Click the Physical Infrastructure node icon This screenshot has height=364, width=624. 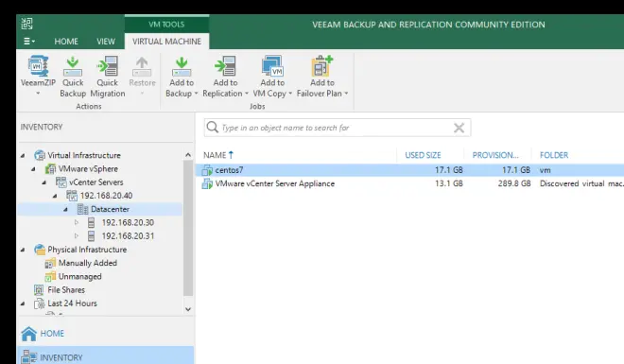tap(40, 250)
